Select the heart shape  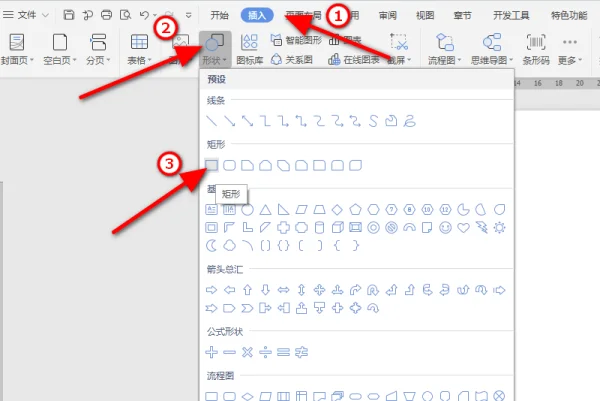(463, 228)
